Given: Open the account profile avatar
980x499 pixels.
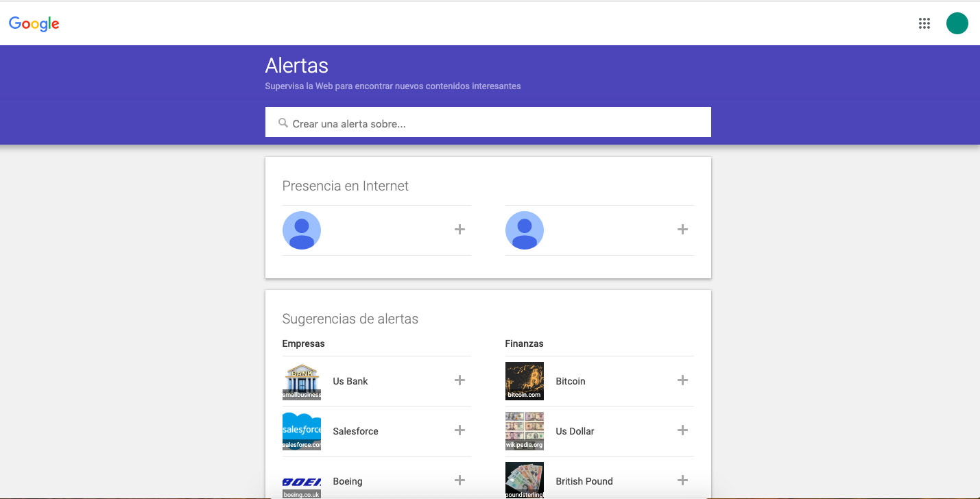Looking at the screenshot, I should click(957, 23).
